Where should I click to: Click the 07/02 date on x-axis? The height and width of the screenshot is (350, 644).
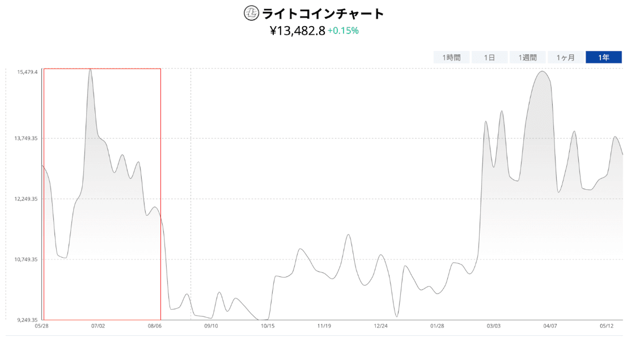pyautogui.click(x=98, y=326)
